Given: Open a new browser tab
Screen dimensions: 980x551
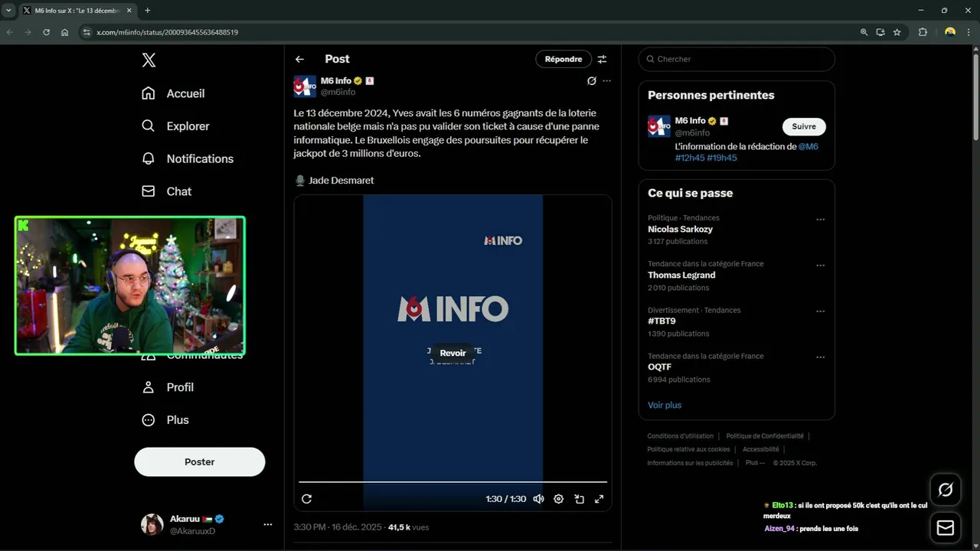Looking at the screenshot, I should pos(147,11).
